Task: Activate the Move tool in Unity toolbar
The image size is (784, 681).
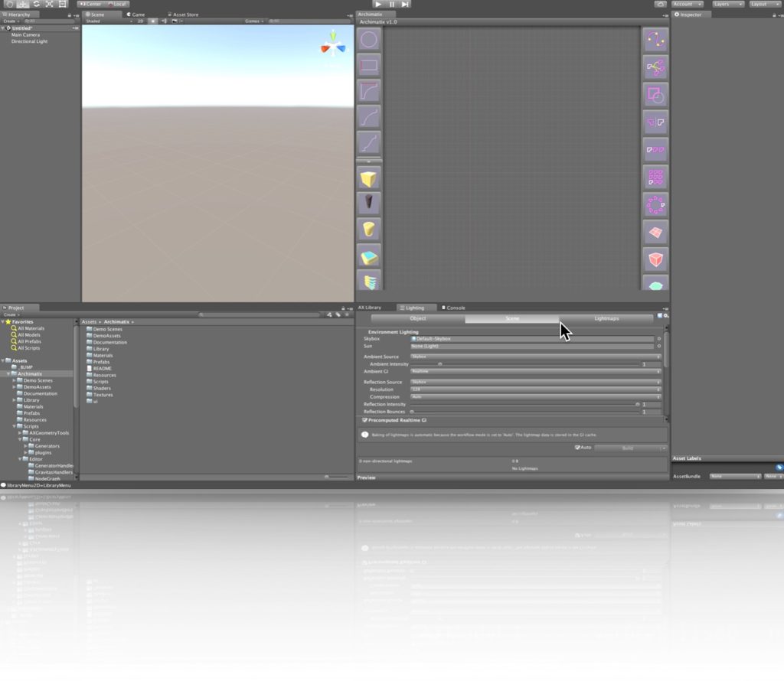Action: tap(23, 4)
